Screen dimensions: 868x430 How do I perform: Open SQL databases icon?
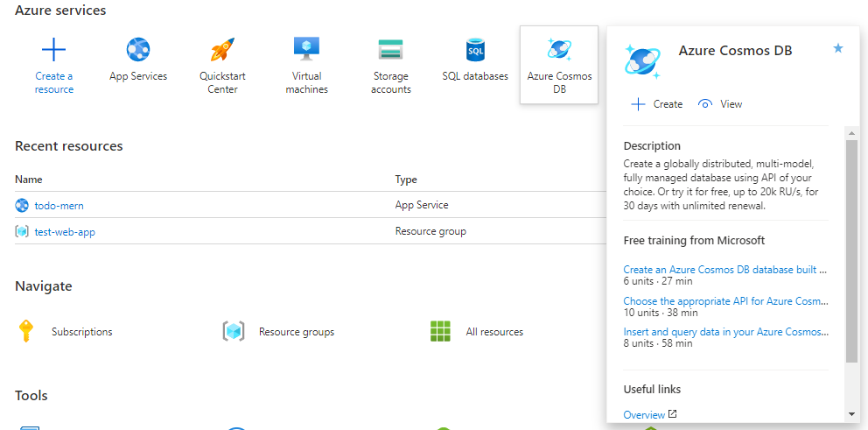point(475,49)
